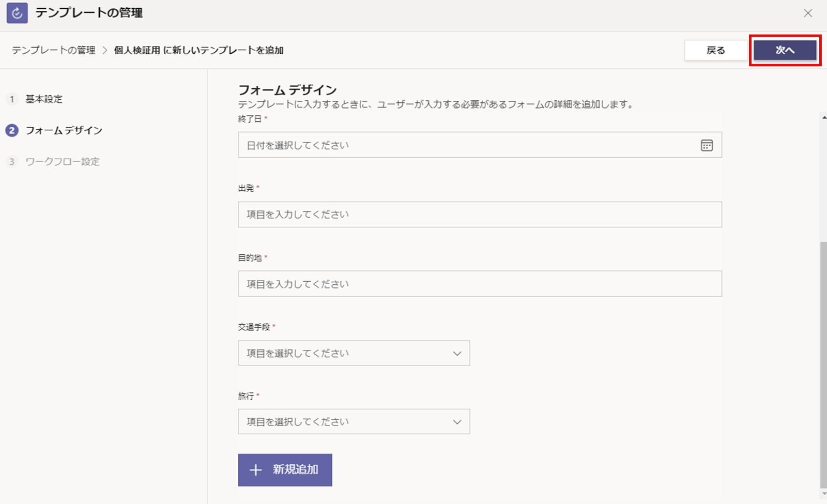Click the Approvals app logo icon
827x504 pixels.
(17, 13)
